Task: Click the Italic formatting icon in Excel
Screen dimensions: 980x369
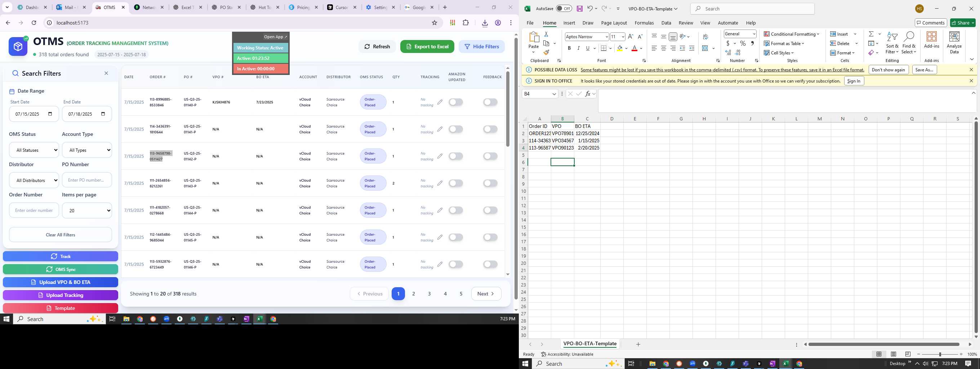Action: pyautogui.click(x=578, y=48)
